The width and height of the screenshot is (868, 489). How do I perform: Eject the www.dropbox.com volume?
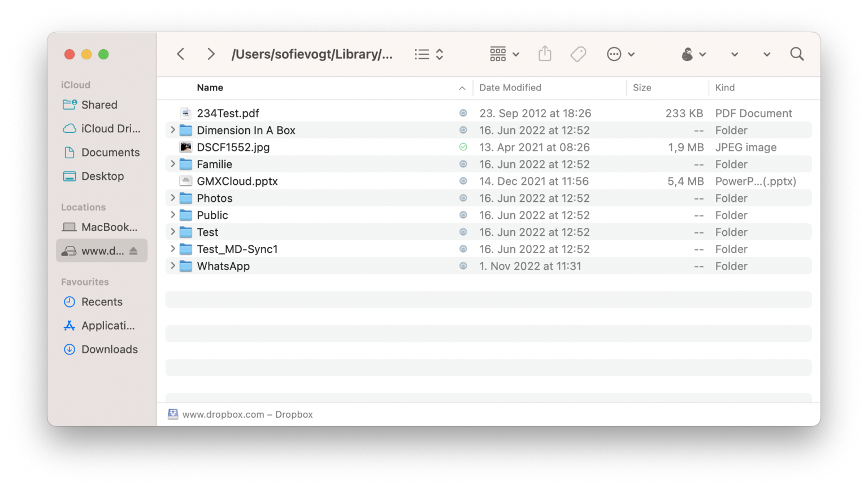pos(134,250)
